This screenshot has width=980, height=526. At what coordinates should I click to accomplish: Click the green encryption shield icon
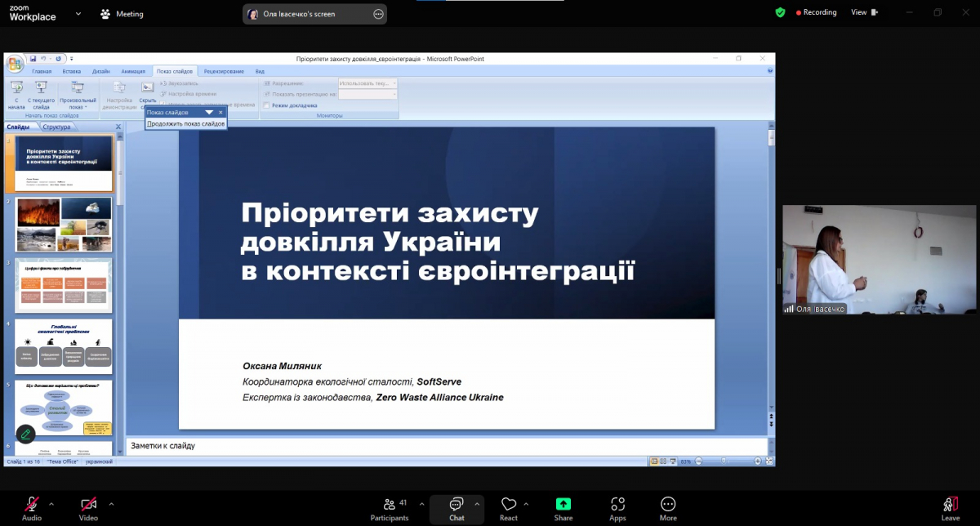click(x=780, y=12)
